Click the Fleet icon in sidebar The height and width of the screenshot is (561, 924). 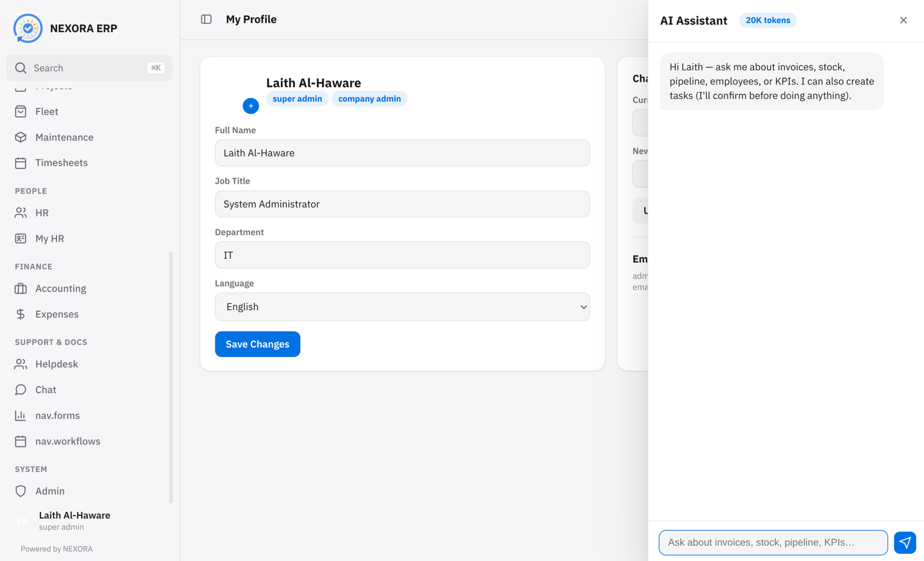21,112
